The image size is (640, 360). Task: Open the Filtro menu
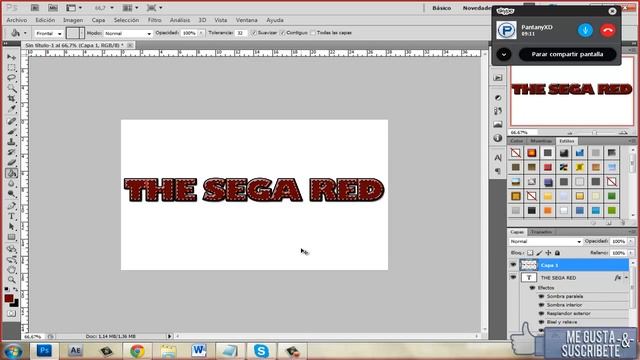click(154, 20)
